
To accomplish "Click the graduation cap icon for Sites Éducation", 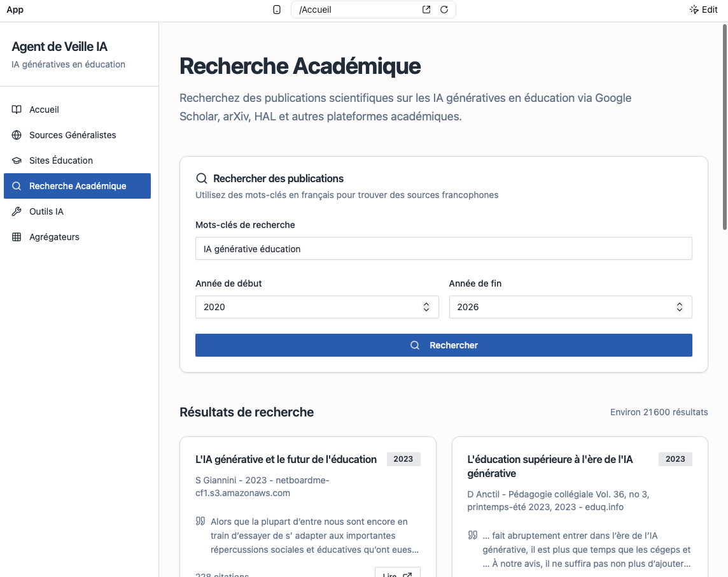I will click(x=17, y=160).
